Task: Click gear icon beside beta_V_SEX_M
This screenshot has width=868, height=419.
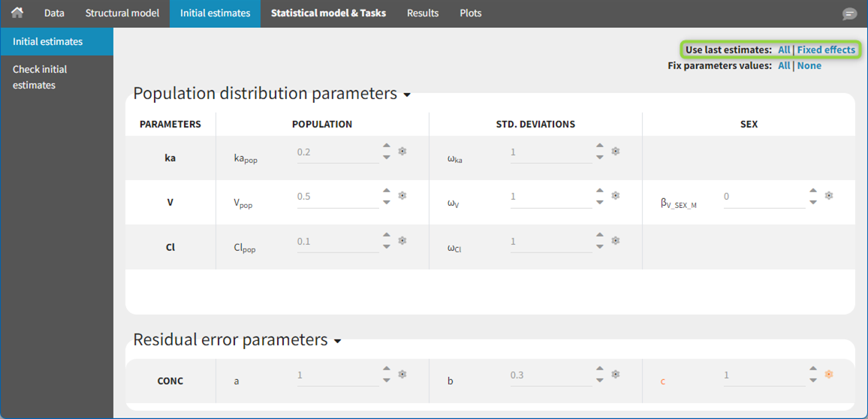Action: (829, 196)
